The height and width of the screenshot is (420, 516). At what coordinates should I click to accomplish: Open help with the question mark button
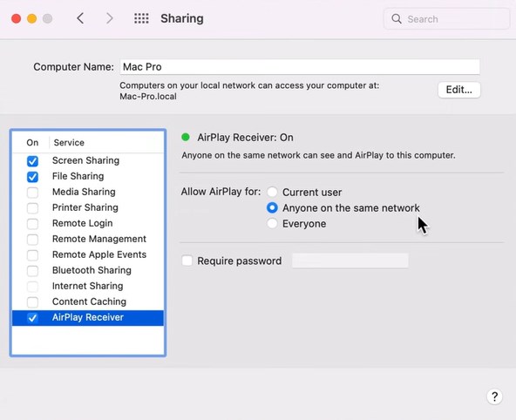coord(494,396)
